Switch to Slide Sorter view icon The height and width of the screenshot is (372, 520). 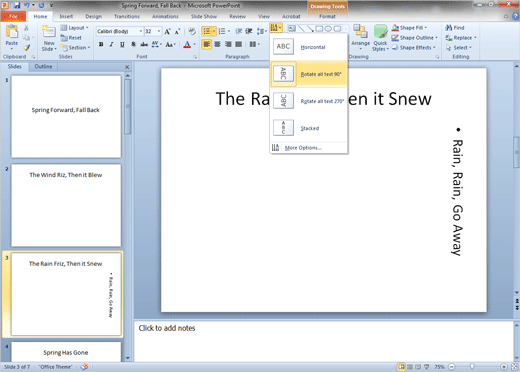pos(410,367)
